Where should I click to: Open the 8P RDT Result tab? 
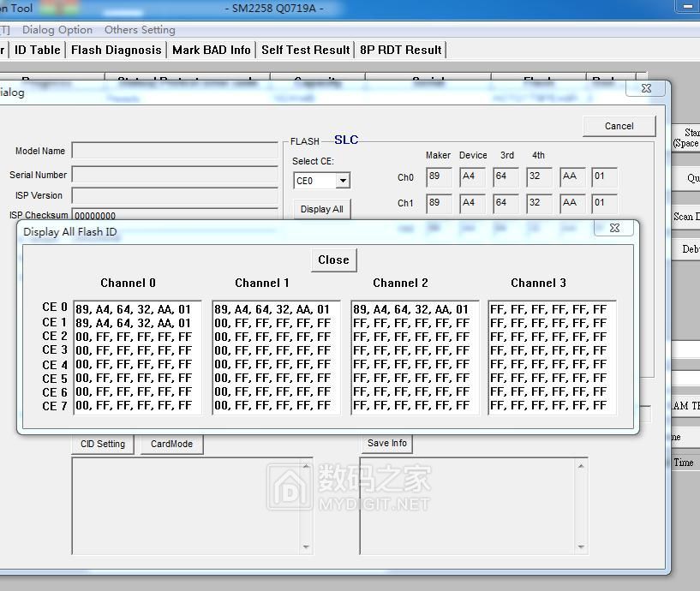pos(400,50)
